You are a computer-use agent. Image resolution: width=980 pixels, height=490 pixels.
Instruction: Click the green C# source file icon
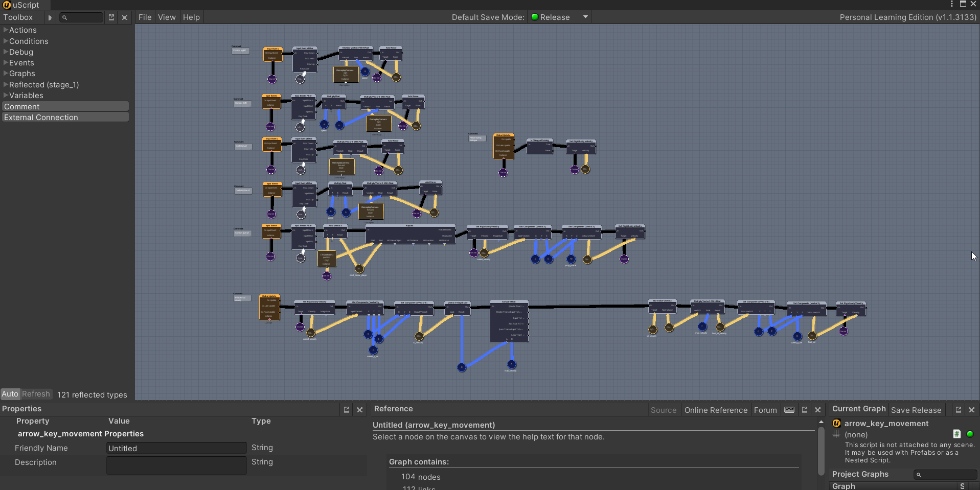pyautogui.click(x=957, y=434)
